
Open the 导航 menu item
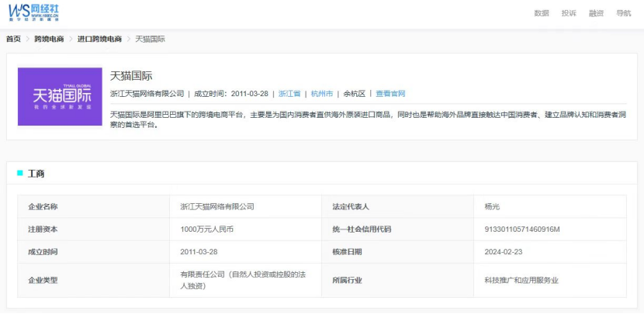pos(624,13)
